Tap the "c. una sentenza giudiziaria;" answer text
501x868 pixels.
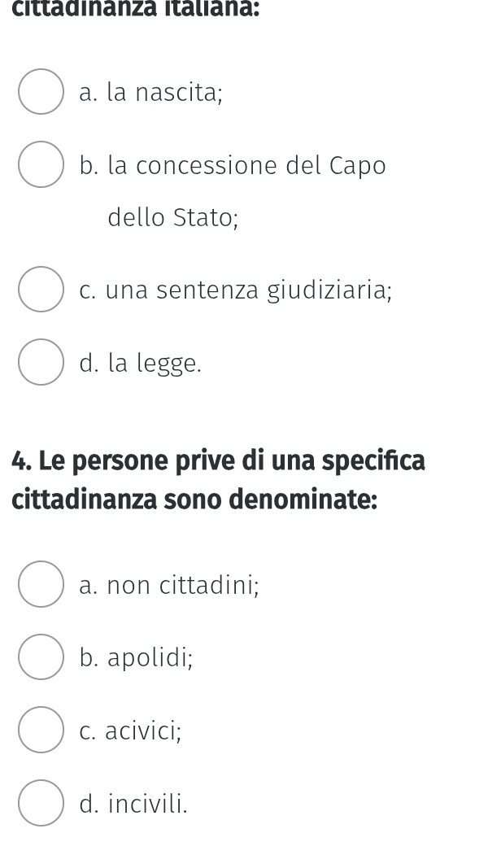[236, 290]
